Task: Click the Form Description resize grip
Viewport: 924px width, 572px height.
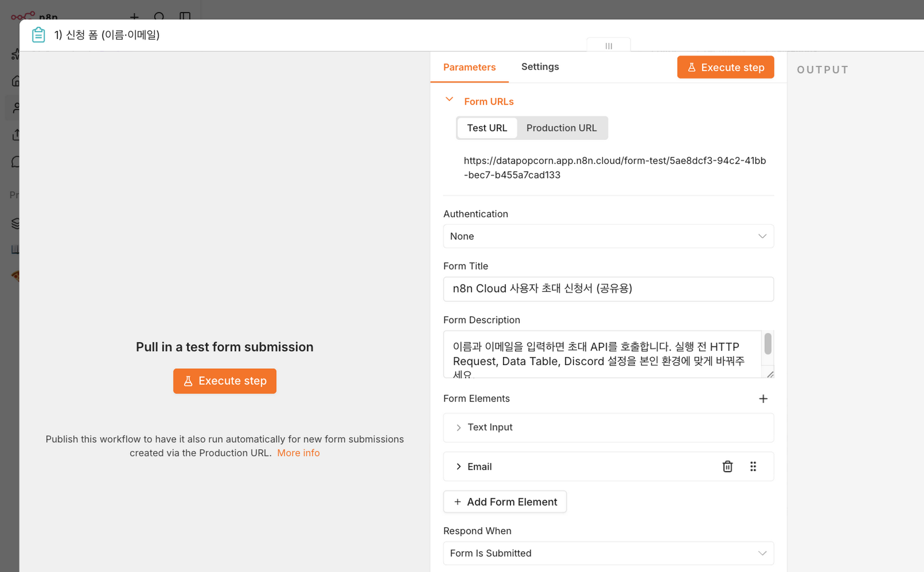Action: click(770, 374)
